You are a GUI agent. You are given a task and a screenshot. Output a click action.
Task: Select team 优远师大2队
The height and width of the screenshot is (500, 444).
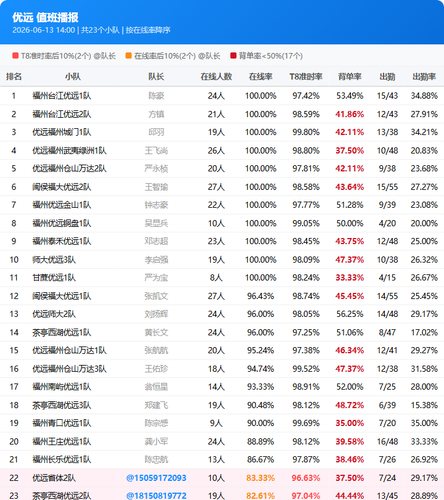click(54, 314)
